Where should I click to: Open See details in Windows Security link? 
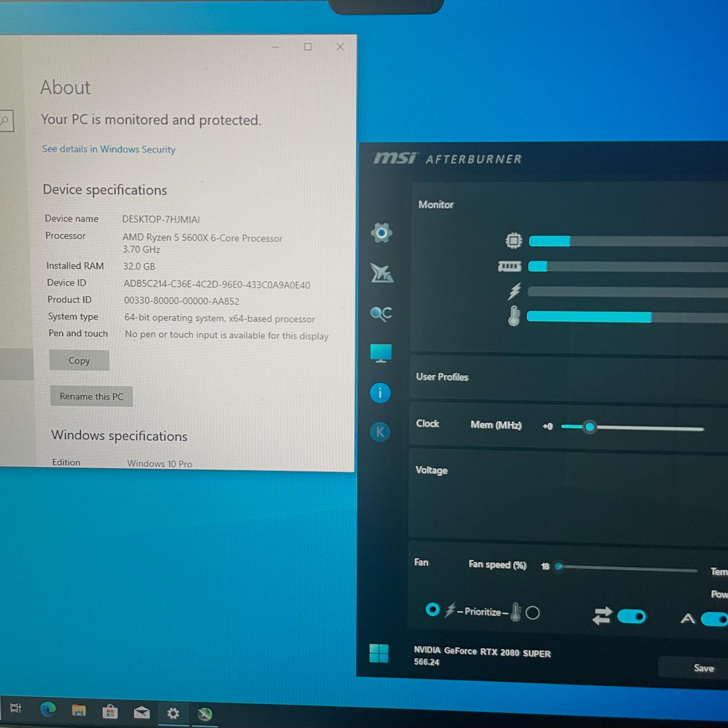point(108,149)
